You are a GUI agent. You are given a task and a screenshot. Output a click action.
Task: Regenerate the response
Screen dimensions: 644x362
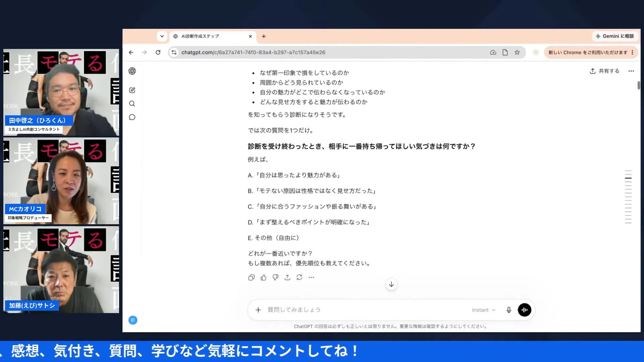click(x=300, y=278)
